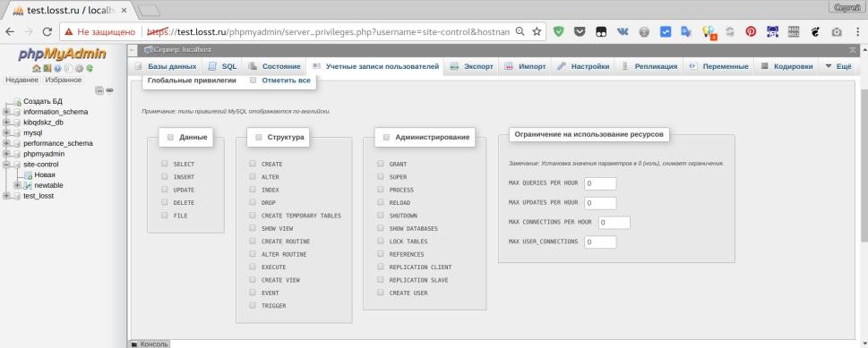Expand the phpmyadmin database node

tap(6, 154)
